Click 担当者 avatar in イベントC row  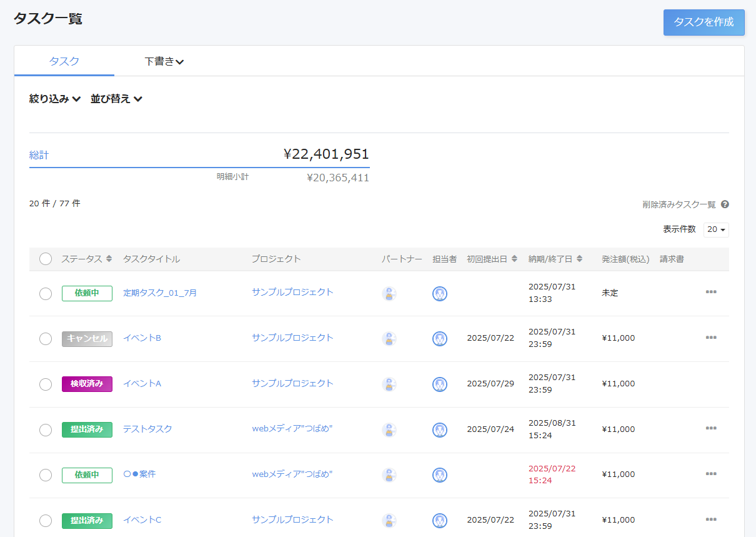(x=440, y=521)
